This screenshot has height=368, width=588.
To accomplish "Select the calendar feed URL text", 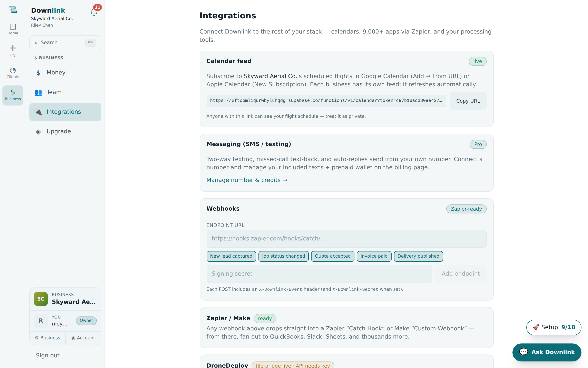I will [326, 101].
